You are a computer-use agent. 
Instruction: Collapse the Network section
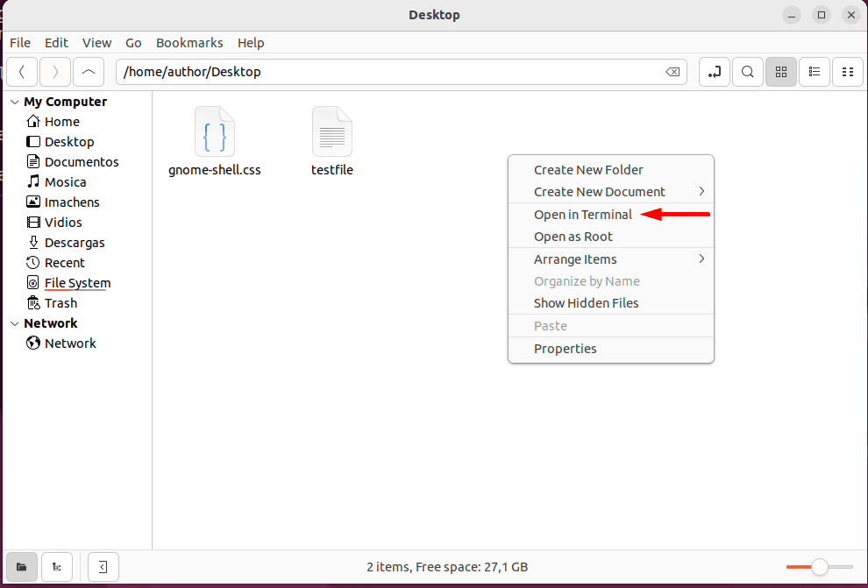[15, 323]
